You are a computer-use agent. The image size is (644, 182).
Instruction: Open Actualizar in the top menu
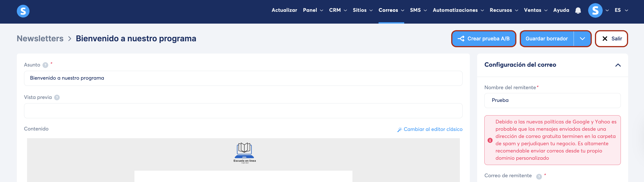click(x=284, y=10)
